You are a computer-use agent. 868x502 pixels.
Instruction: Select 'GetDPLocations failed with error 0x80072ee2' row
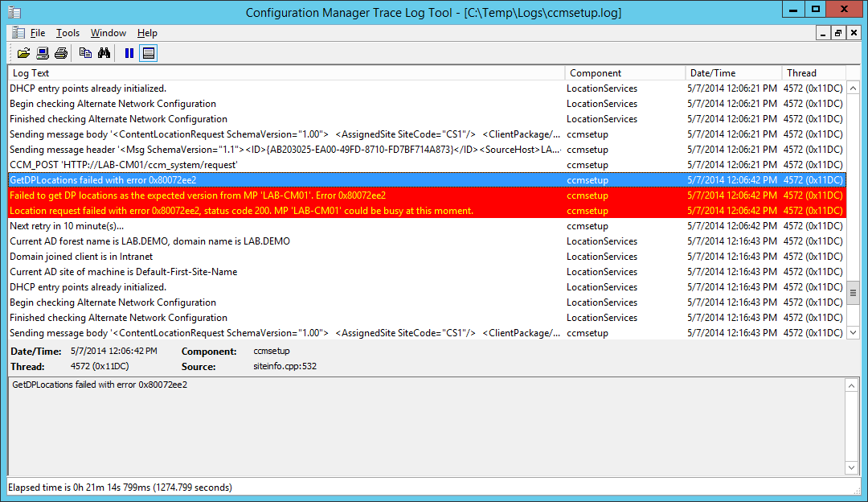click(x=427, y=180)
